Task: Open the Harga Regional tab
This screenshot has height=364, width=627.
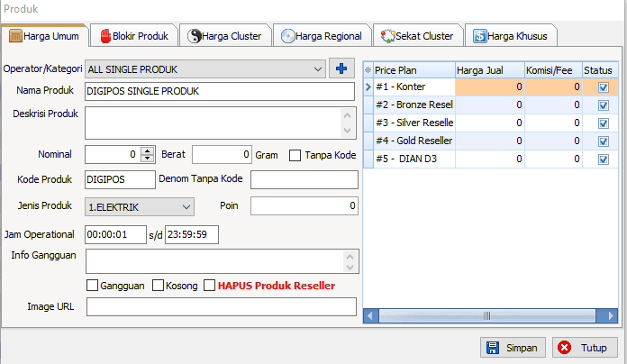Action: tap(322, 36)
